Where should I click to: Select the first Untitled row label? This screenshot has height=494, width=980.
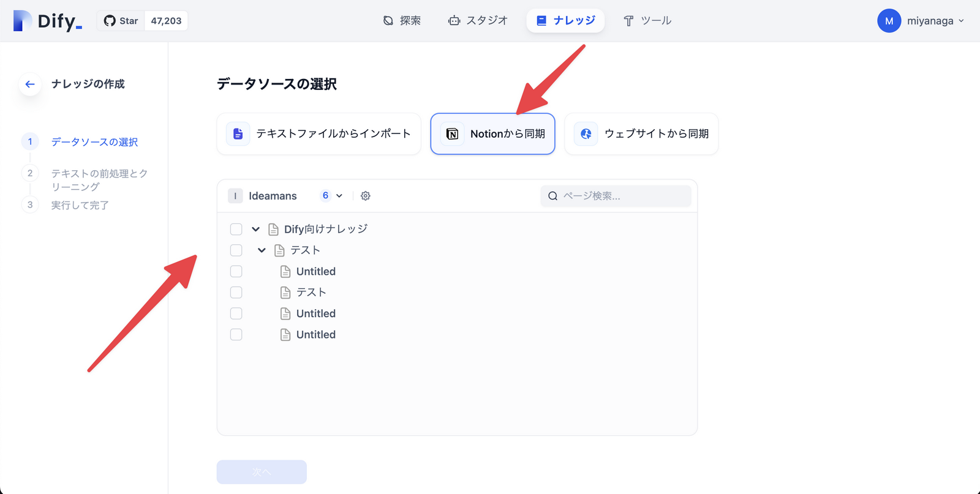click(316, 271)
